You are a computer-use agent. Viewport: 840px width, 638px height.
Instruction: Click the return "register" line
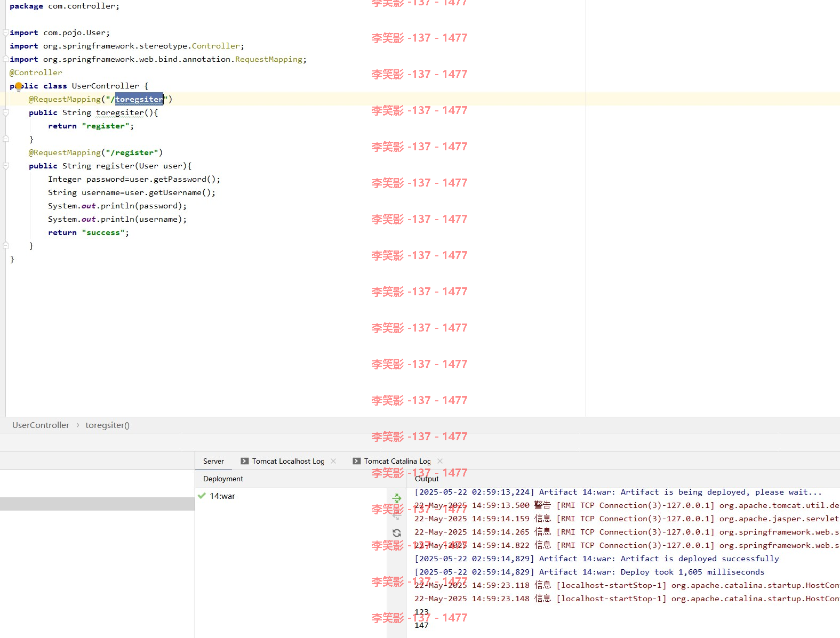click(x=91, y=126)
